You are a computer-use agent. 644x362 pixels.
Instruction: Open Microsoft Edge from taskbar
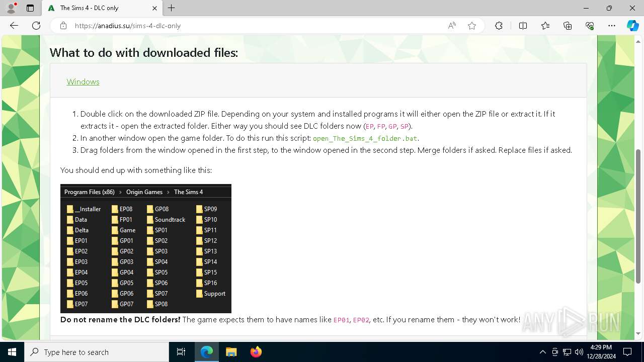pos(207,352)
